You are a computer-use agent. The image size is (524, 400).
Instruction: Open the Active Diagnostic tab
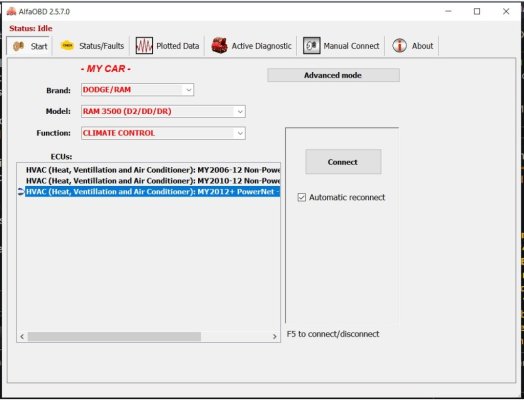(252, 46)
